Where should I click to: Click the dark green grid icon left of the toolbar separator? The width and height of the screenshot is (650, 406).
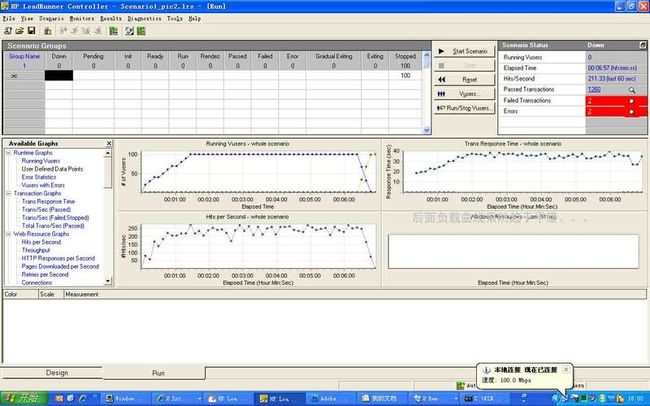tap(113, 31)
